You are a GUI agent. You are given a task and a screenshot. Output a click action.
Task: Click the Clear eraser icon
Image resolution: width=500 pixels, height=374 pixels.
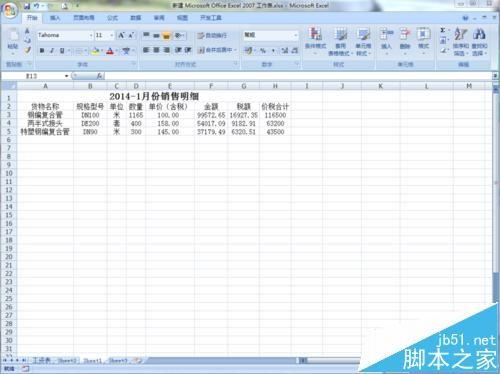point(443,51)
